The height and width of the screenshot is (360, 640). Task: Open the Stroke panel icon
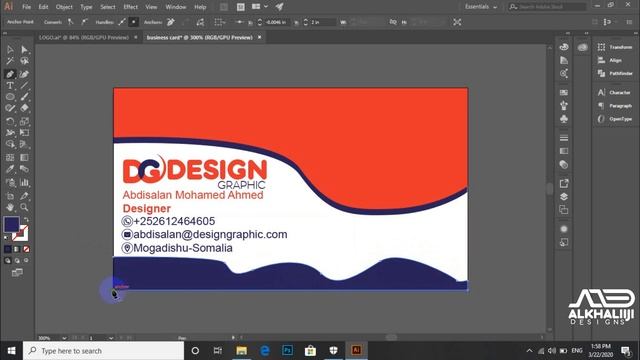click(x=564, y=138)
